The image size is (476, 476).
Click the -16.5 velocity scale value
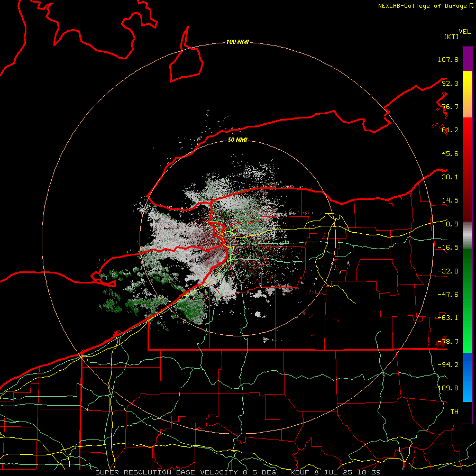click(448, 248)
